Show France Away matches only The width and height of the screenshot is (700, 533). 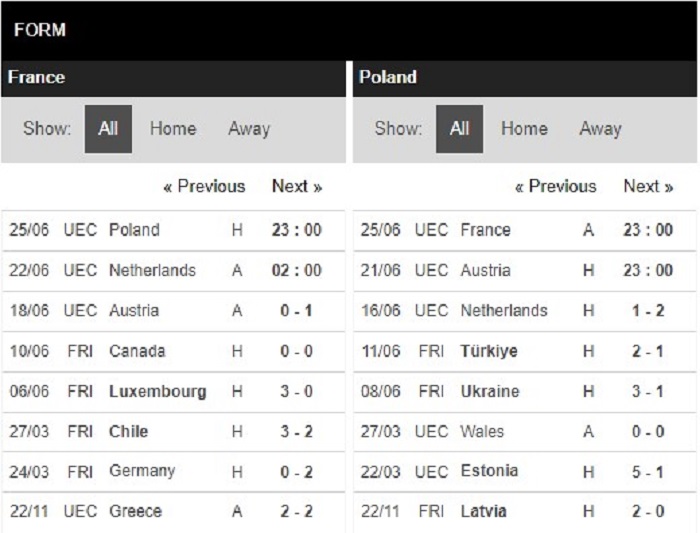(x=249, y=129)
